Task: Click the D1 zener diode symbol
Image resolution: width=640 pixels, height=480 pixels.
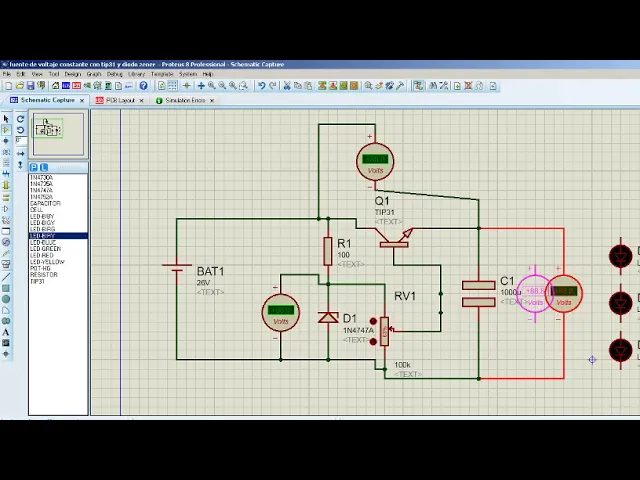Action: click(x=328, y=317)
